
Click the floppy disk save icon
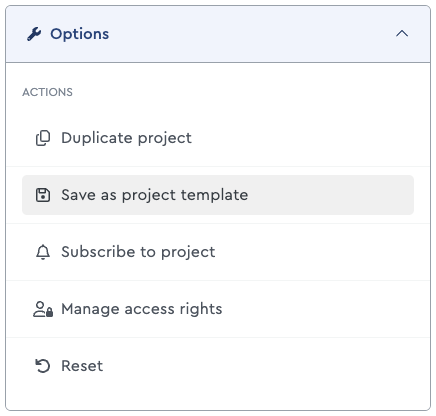[43, 195]
